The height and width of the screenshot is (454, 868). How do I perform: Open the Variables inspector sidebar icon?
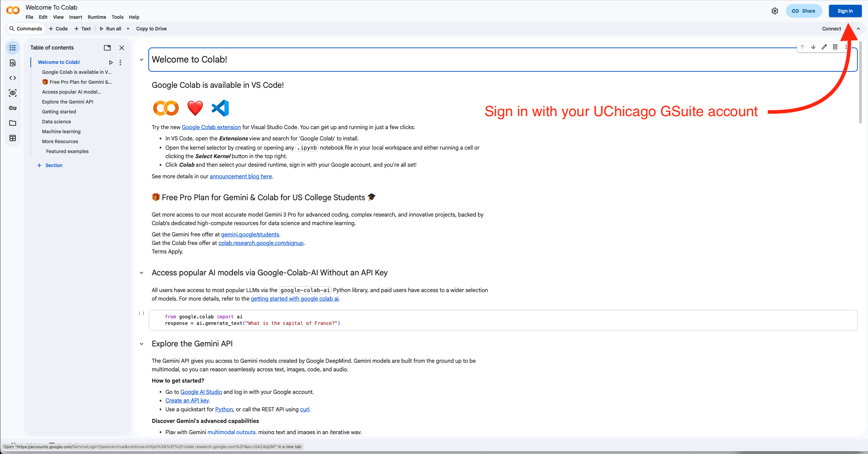coord(13,93)
